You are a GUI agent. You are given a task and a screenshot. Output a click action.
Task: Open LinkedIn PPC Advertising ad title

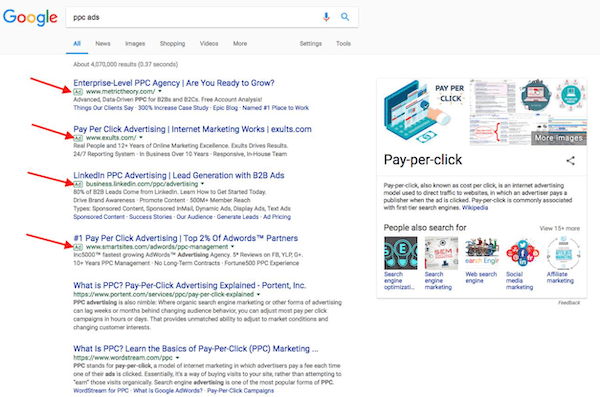coord(179,175)
